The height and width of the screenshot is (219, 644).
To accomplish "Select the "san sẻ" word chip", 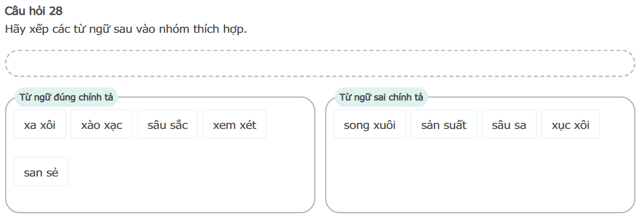I will point(41,172).
